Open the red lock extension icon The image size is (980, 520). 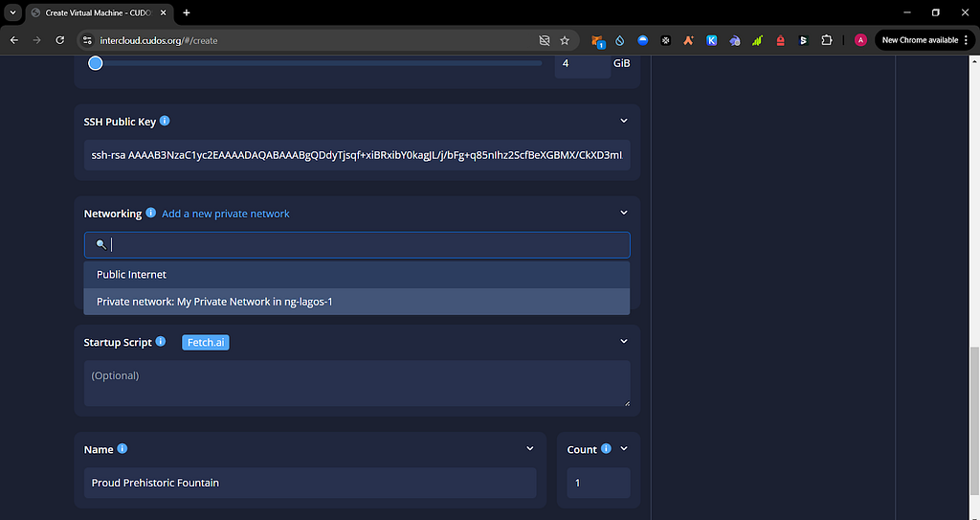pos(780,40)
